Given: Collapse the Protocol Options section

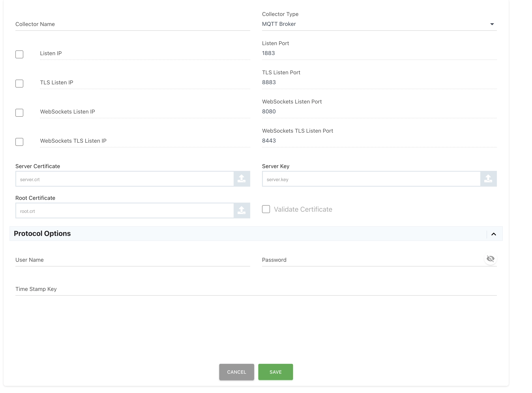Looking at the screenshot, I should 493,234.
